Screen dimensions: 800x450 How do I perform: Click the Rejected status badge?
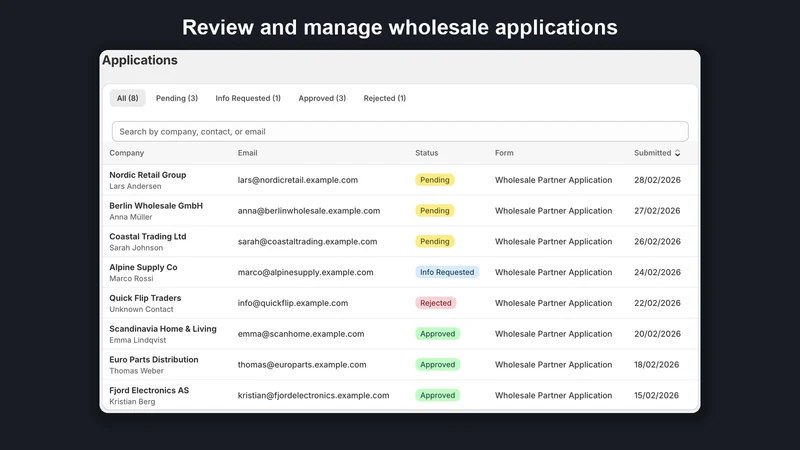point(436,303)
